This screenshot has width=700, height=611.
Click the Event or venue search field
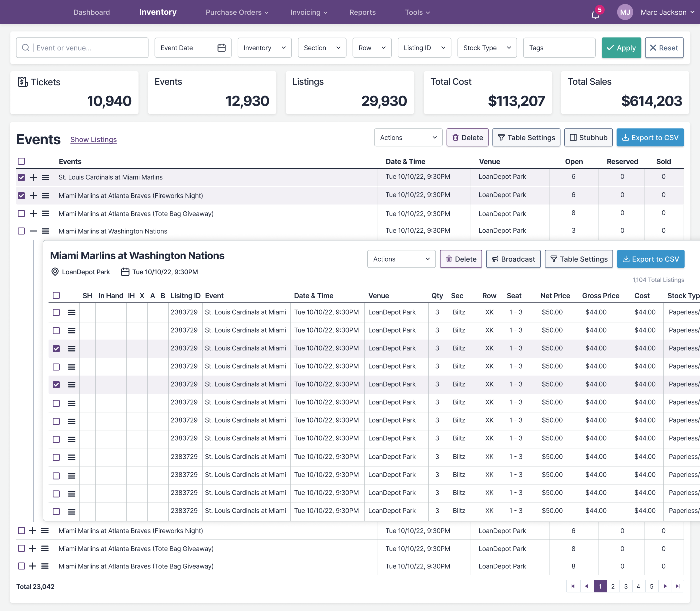coord(82,48)
